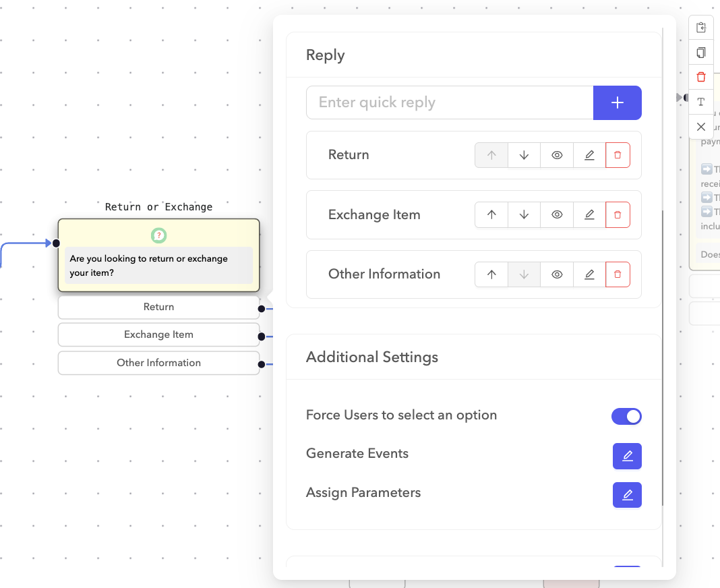This screenshot has height=588, width=720.
Task: Open the Assign Parameters editor
Action: [627, 495]
